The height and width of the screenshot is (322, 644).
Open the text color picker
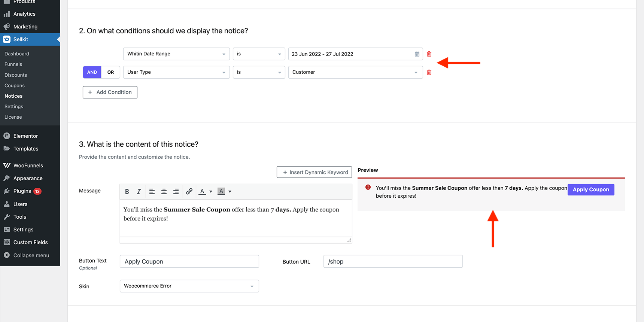coord(202,191)
